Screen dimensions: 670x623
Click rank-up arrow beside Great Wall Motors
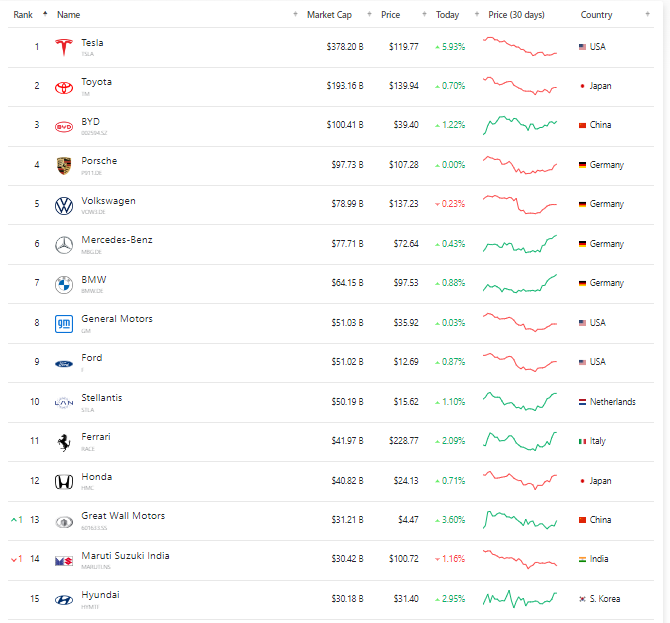pyautogui.click(x=14, y=520)
